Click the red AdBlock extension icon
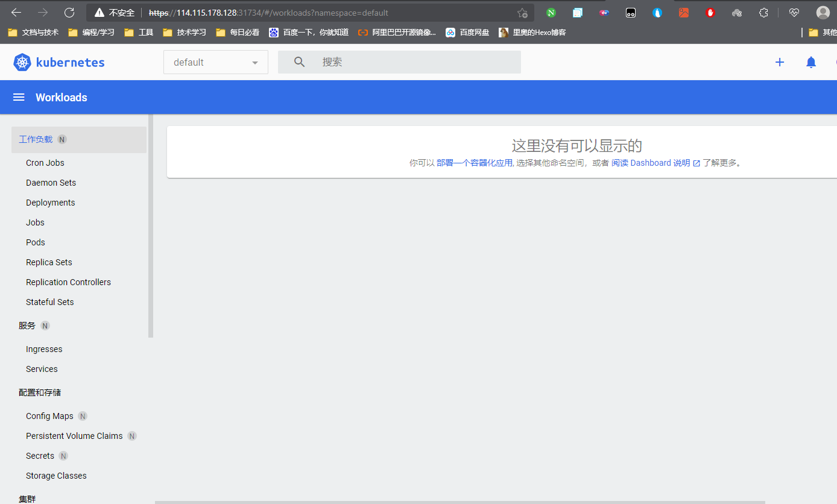Screen dimensions: 837x504 click(x=710, y=12)
